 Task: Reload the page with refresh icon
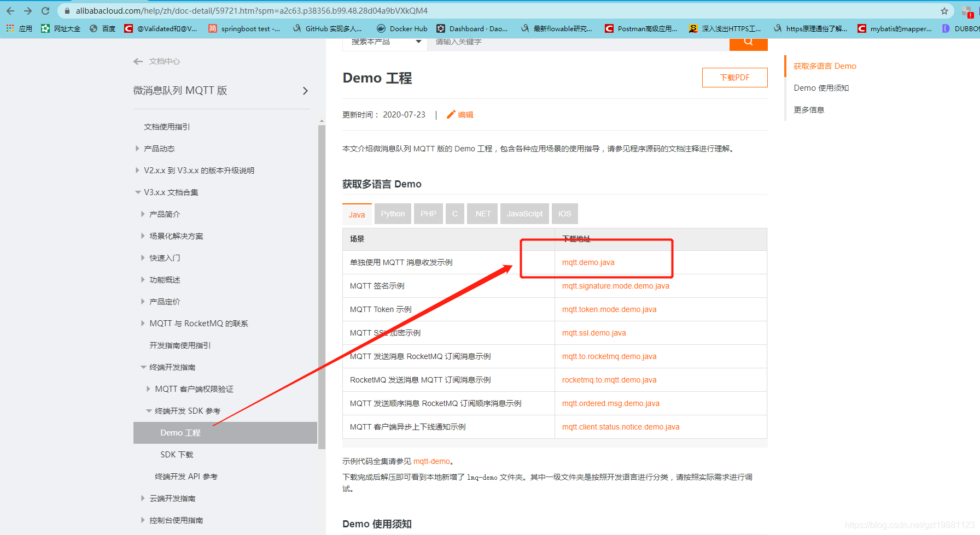[x=45, y=11]
